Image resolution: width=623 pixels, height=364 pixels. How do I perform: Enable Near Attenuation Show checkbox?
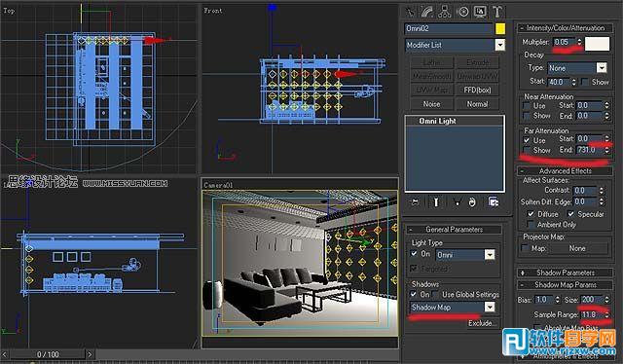(x=527, y=116)
